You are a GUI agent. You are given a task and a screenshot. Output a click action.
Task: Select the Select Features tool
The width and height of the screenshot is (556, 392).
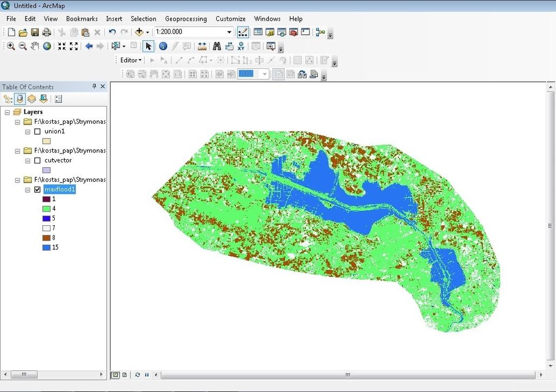115,46
